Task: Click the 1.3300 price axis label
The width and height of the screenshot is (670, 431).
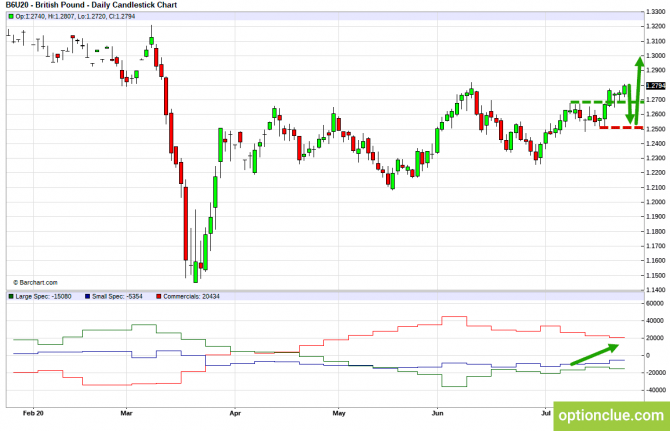Action: tap(655, 12)
